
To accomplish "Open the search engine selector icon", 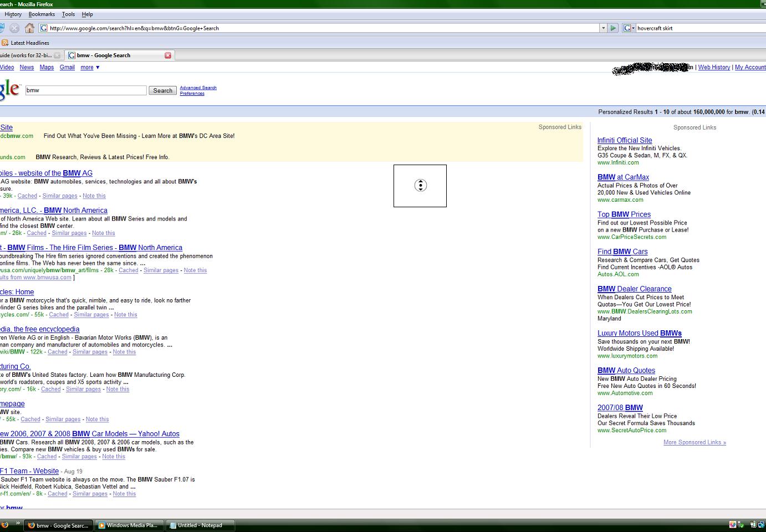I will [x=629, y=28].
